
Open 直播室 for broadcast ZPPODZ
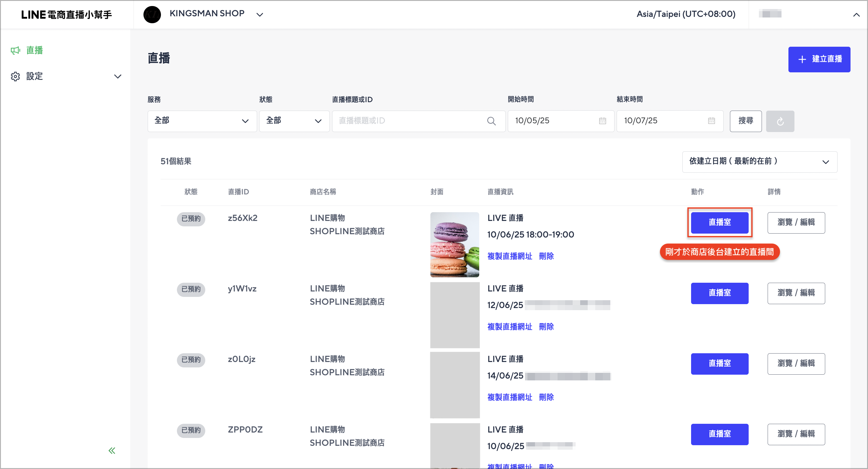719,434
